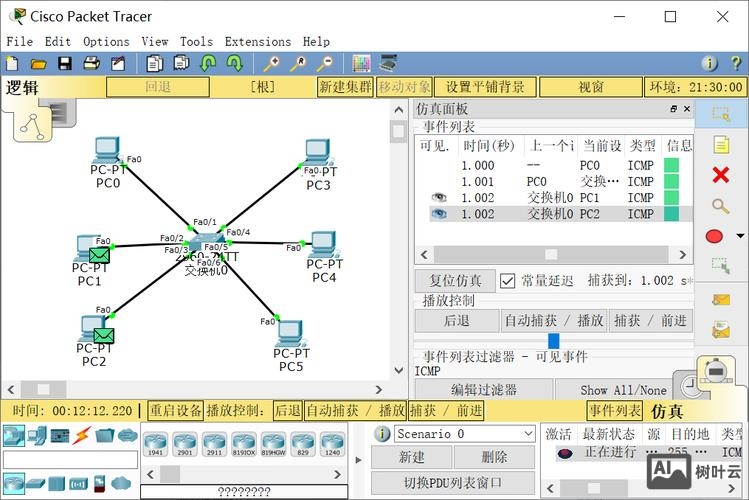Image resolution: width=749 pixels, height=500 pixels.
Task: Expand the device list arrow triangle
Action: coord(359,460)
